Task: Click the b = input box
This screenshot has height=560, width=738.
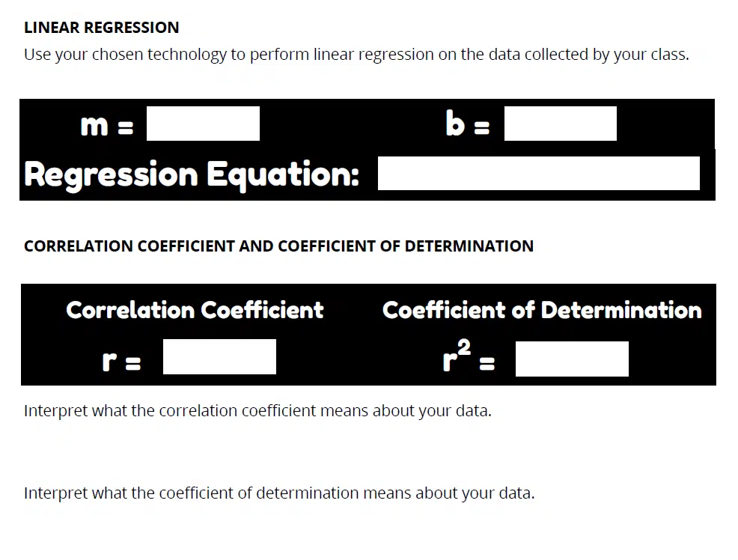Action: (560, 124)
